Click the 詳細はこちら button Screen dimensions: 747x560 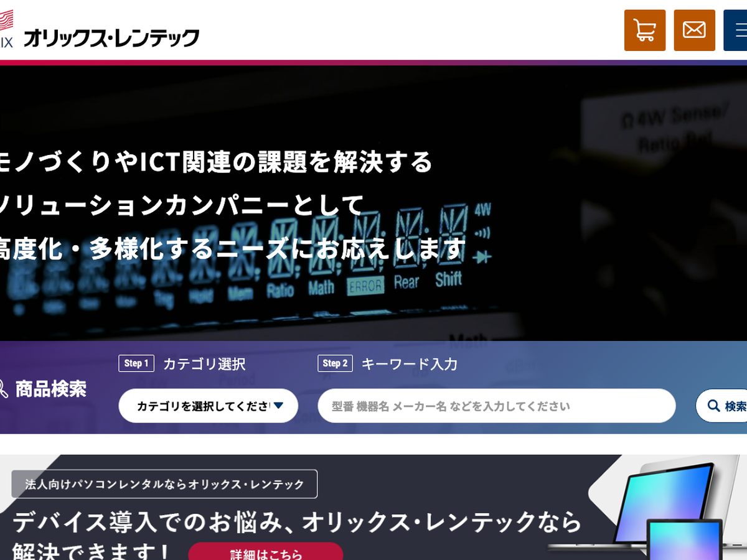coord(266,553)
